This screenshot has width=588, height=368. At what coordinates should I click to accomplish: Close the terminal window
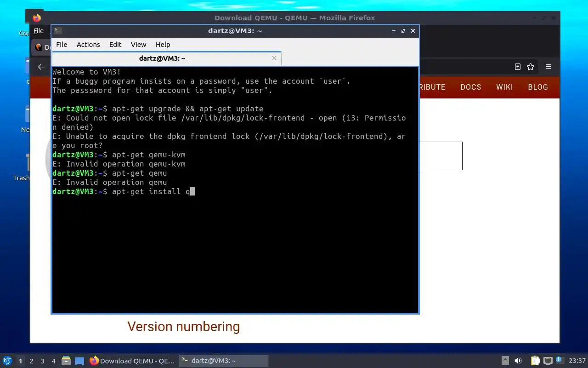(x=413, y=31)
